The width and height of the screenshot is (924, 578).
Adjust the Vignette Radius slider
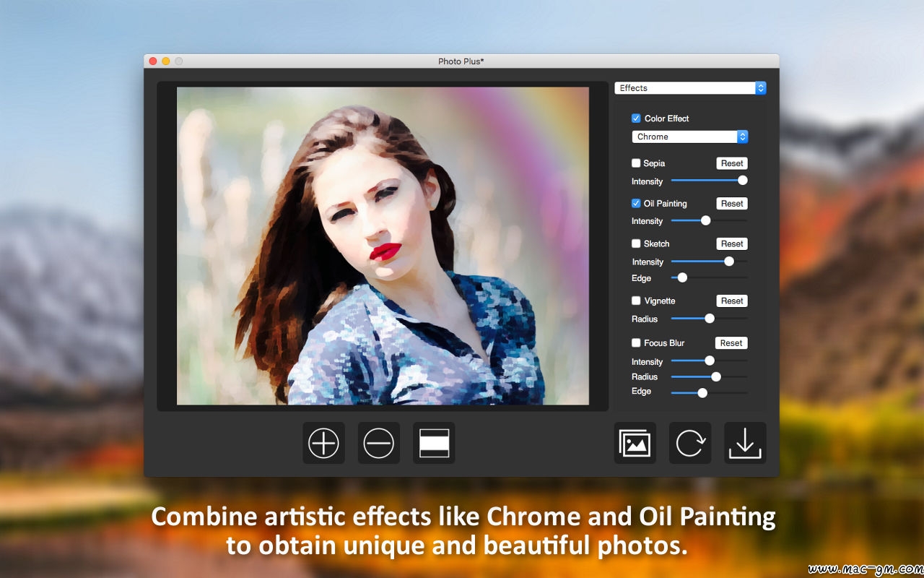[x=710, y=319]
